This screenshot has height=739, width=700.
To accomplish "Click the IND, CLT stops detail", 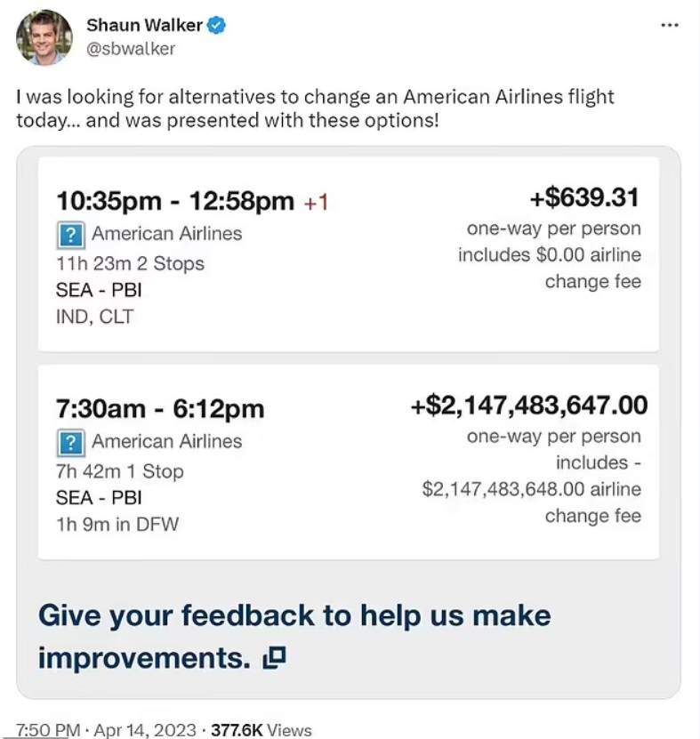I will (95, 317).
